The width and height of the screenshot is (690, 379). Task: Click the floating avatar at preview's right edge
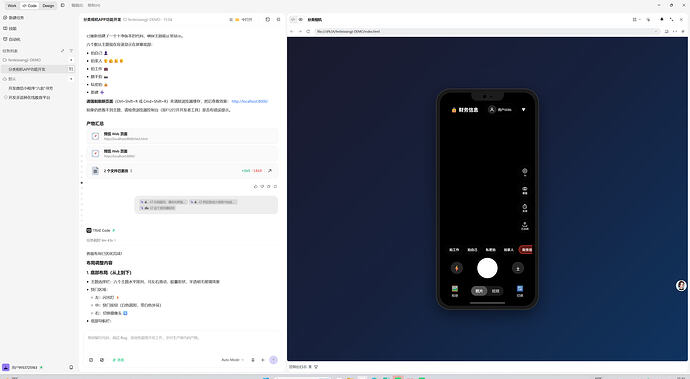pos(681,285)
